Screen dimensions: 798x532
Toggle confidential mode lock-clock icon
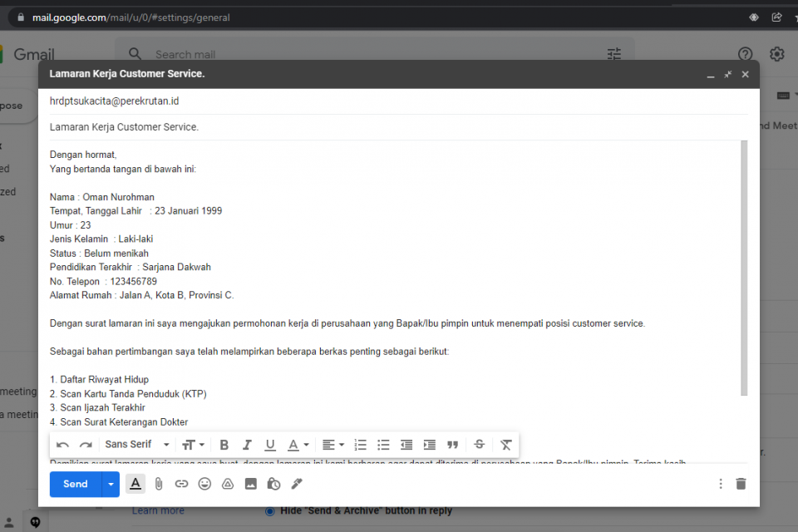(273, 484)
